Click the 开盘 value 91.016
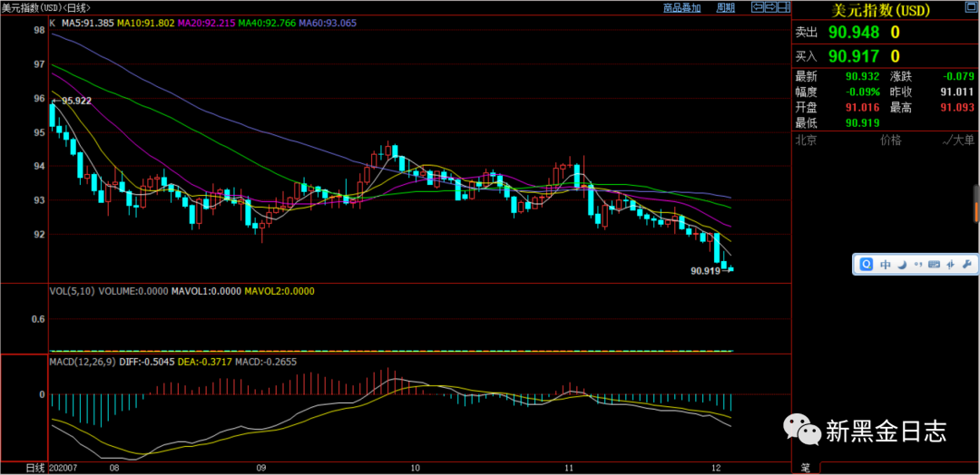 pyautogui.click(x=863, y=107)
